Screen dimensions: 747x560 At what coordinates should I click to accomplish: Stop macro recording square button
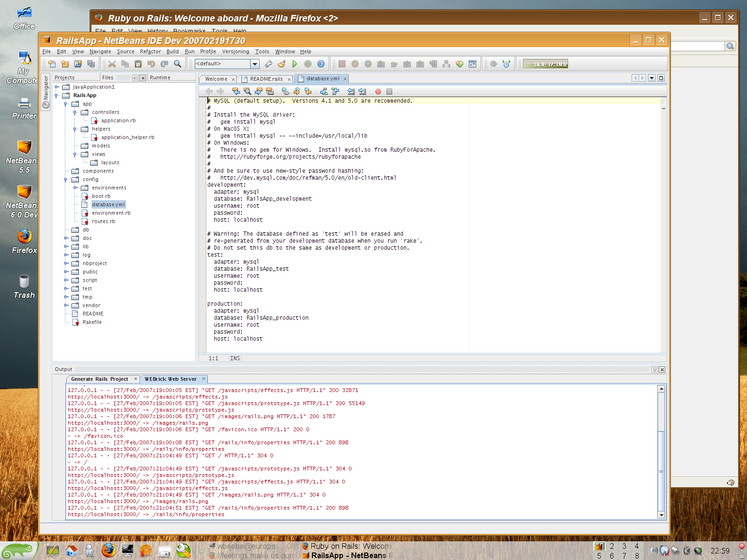point(389,91)
